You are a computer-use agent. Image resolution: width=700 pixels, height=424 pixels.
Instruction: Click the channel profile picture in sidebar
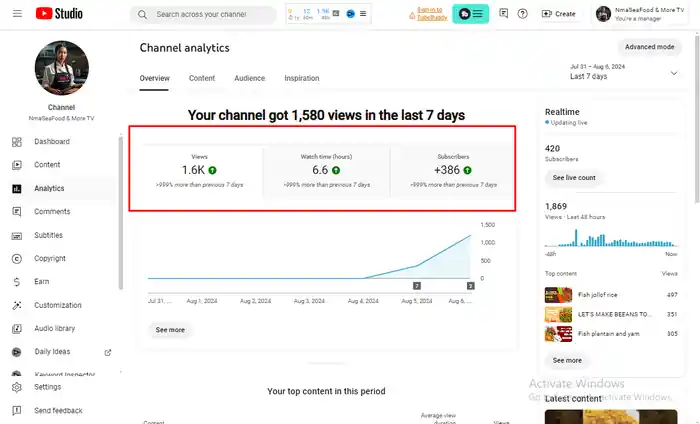[62, 68]
